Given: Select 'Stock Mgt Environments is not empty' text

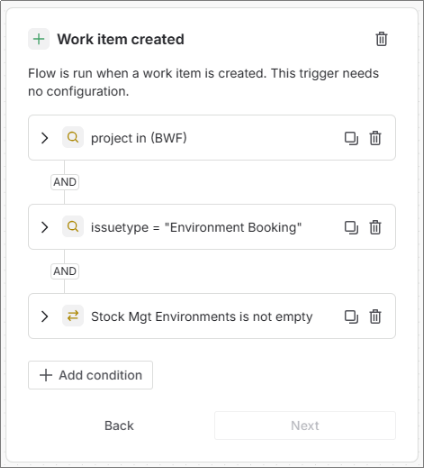Looking at the screenshot, I should (x=202, y=316).
